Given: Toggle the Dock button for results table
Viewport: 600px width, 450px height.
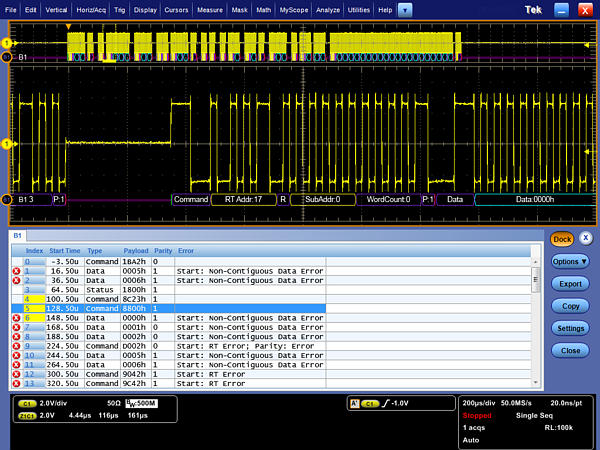Looking at the screenshot, I should point(561,239).
